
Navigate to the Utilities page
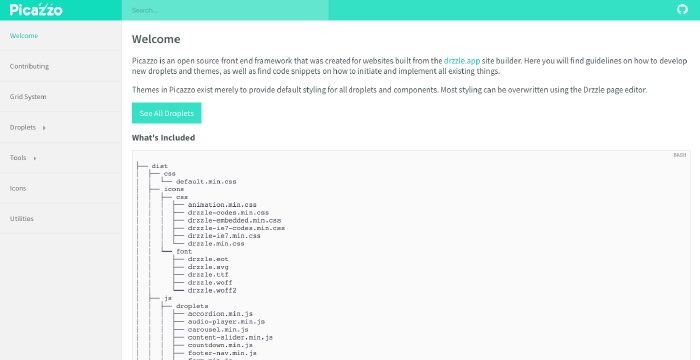click(x=61, y=219)
